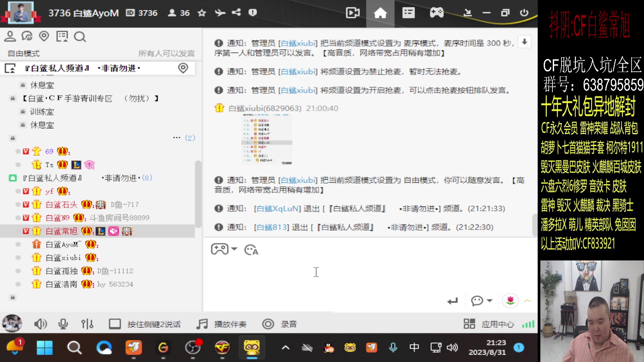Screen dimensions: 644x362
Task: Open the channel location icon
Action: click(x=44, y=36)
